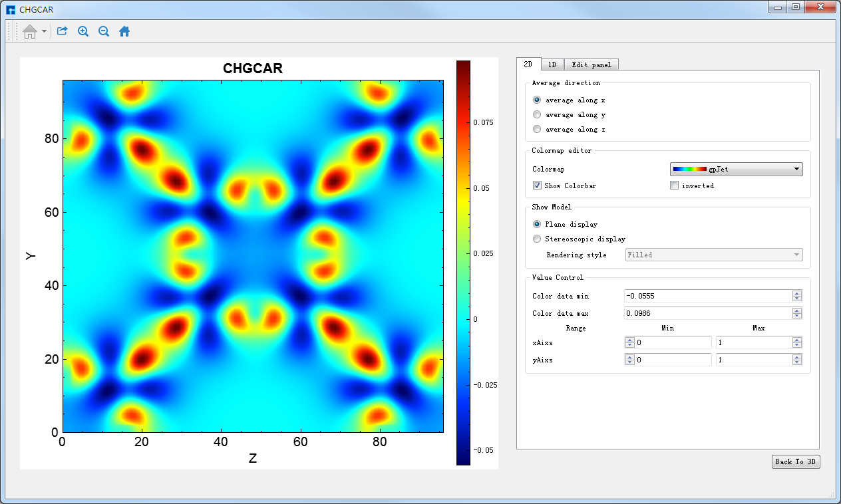Open the Edit panel tab

coord(591,64)
